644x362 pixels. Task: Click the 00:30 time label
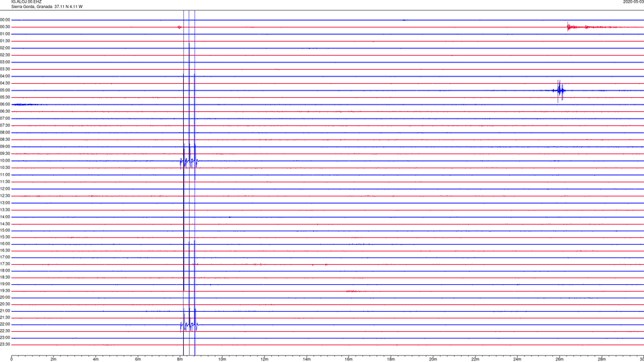5,27
